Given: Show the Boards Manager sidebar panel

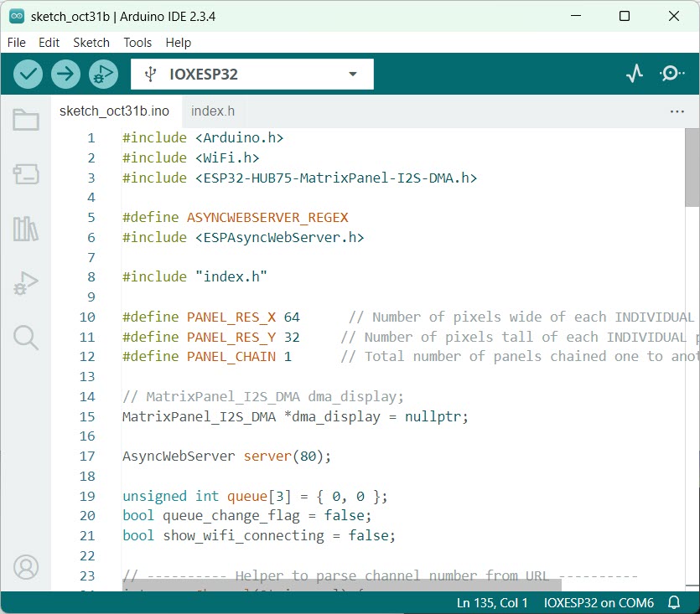Looking at the screenshot, I should pyautogui.click(x=26, y=174).
